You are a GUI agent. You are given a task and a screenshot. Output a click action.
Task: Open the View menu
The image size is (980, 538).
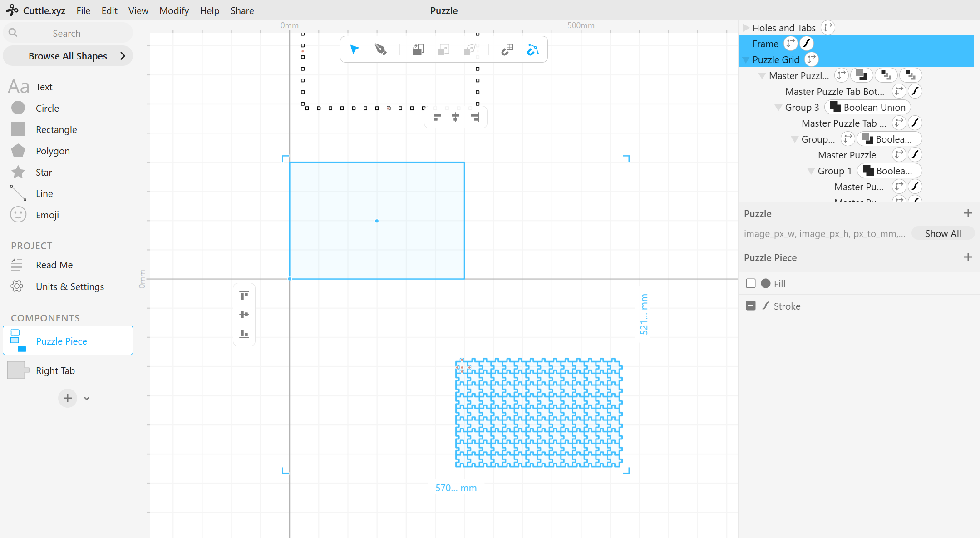(x=138, y=10)
